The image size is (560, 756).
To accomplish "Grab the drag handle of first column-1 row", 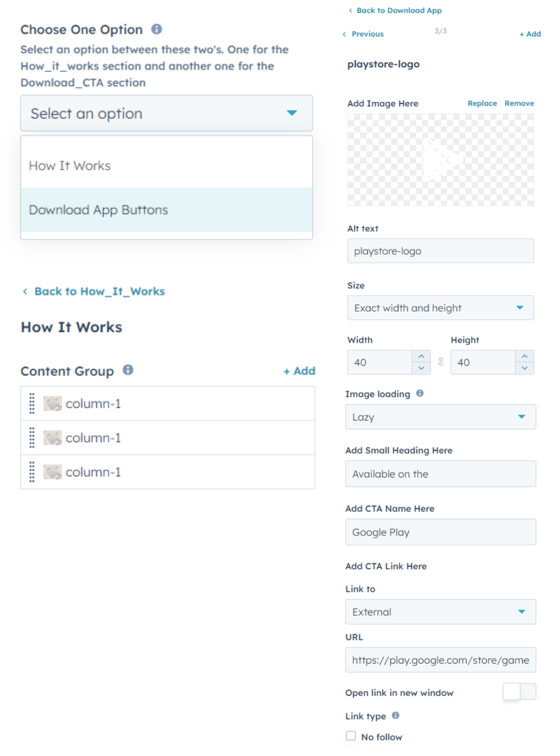I will click(32, 403).
